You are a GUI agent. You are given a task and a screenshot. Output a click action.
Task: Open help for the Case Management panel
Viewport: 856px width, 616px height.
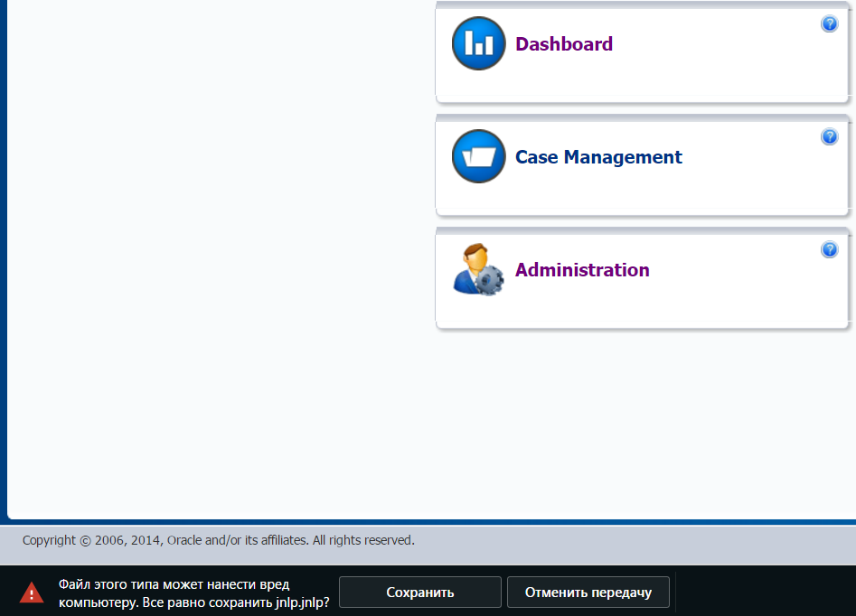click(829, 137)
